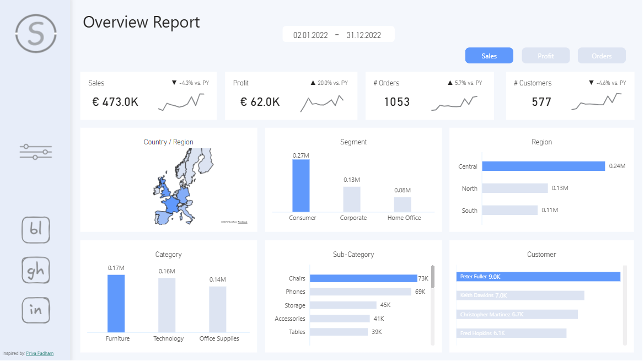The image size is (644, 361).
Task: Click the Category chart title
Action: click(168, 255)
